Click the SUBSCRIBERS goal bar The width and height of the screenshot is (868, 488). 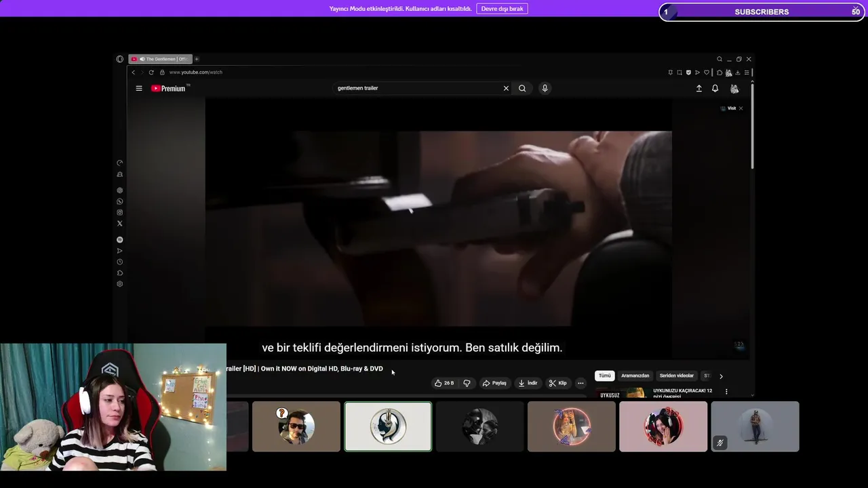[762, 12]
